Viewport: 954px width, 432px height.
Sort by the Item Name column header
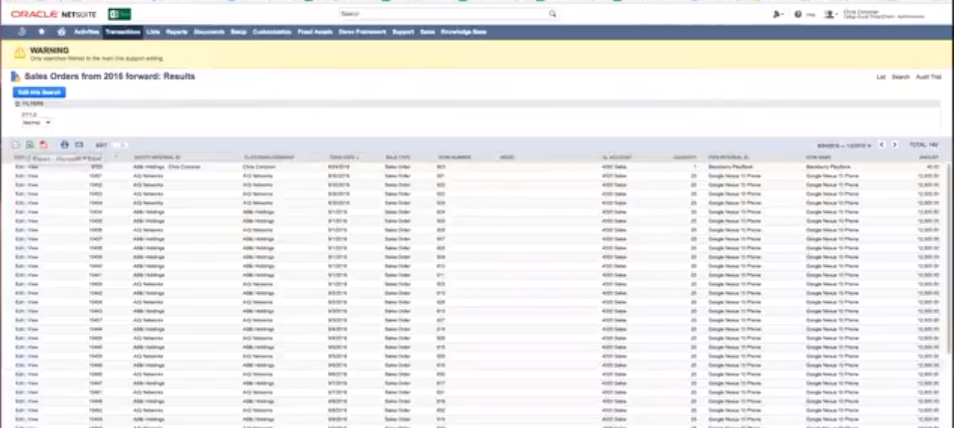click(x=818, y=158)
